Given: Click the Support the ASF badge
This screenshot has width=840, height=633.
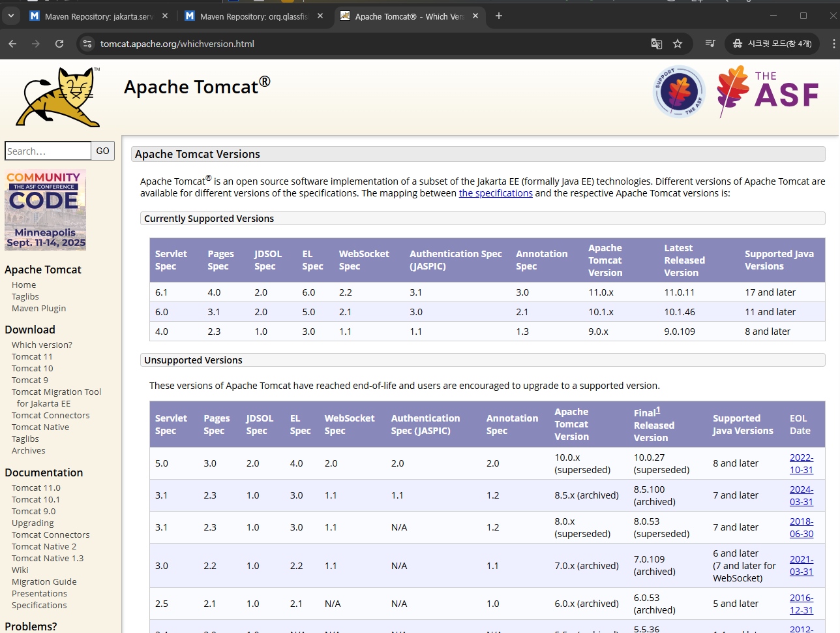Looking at the screenshot, I should [680, 91].
